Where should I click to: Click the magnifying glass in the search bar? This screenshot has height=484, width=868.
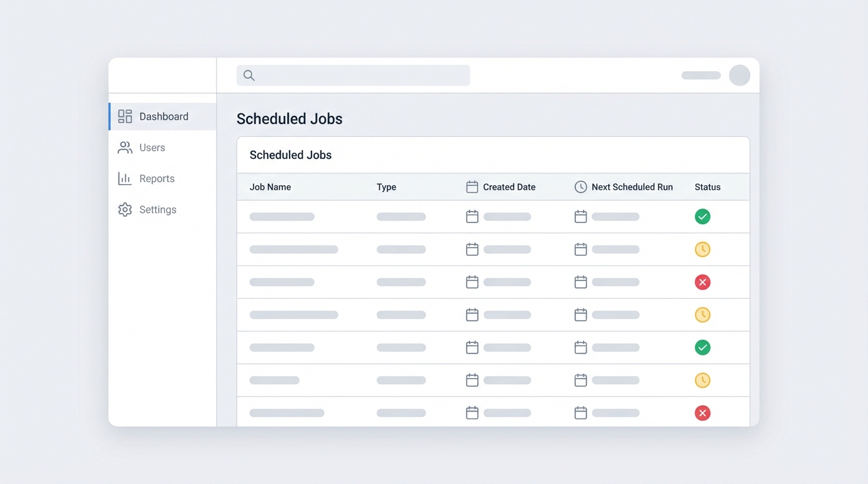click(248, 75)
